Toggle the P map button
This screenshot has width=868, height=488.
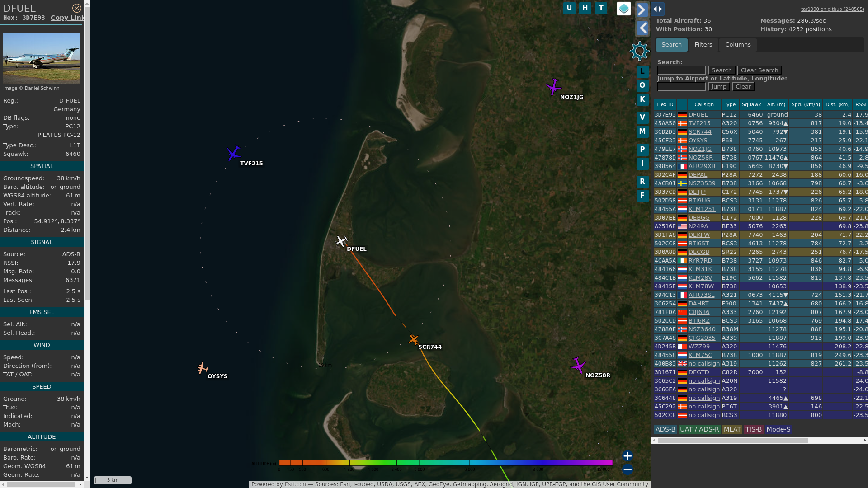[642, 150]
